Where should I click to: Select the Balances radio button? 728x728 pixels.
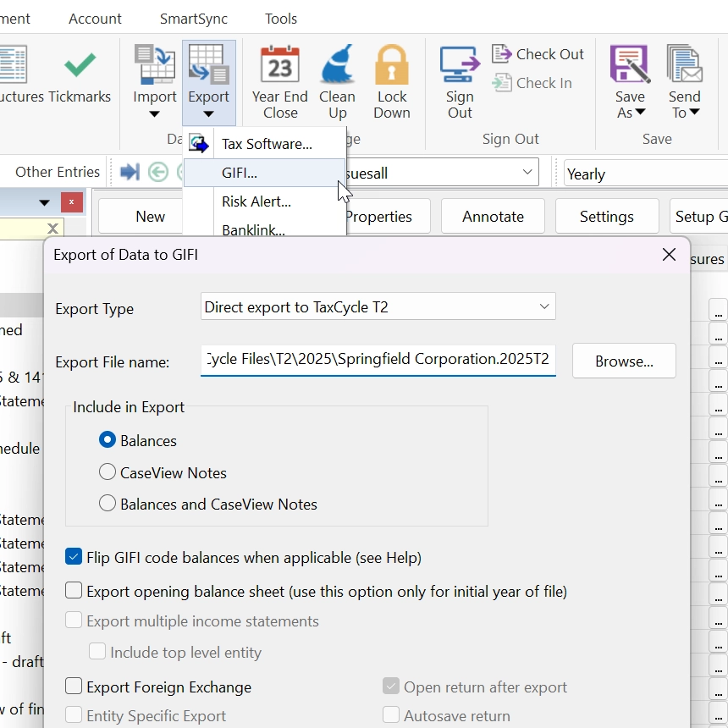tap(108, 439)
